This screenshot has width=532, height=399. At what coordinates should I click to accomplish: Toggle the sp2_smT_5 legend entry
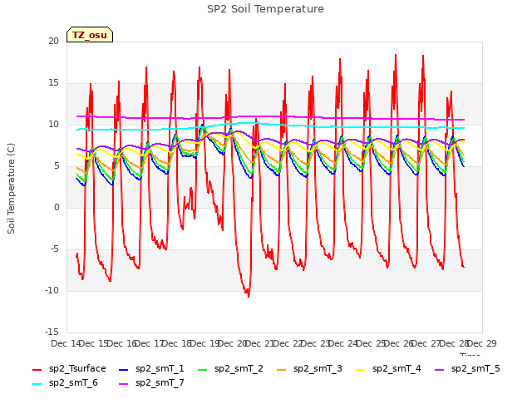(x=467, y=369)
